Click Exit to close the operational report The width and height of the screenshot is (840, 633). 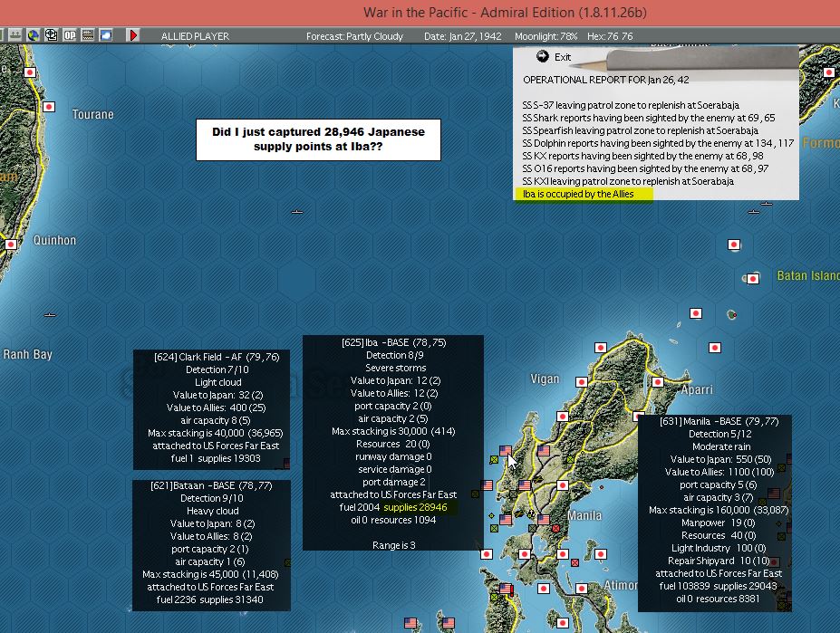click(563, 57)
